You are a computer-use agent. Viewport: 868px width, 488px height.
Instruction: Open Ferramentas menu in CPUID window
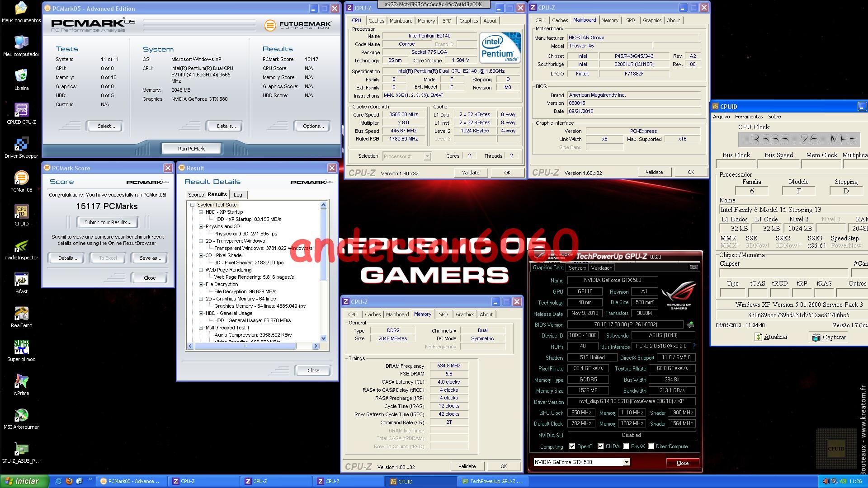[749, 117]
